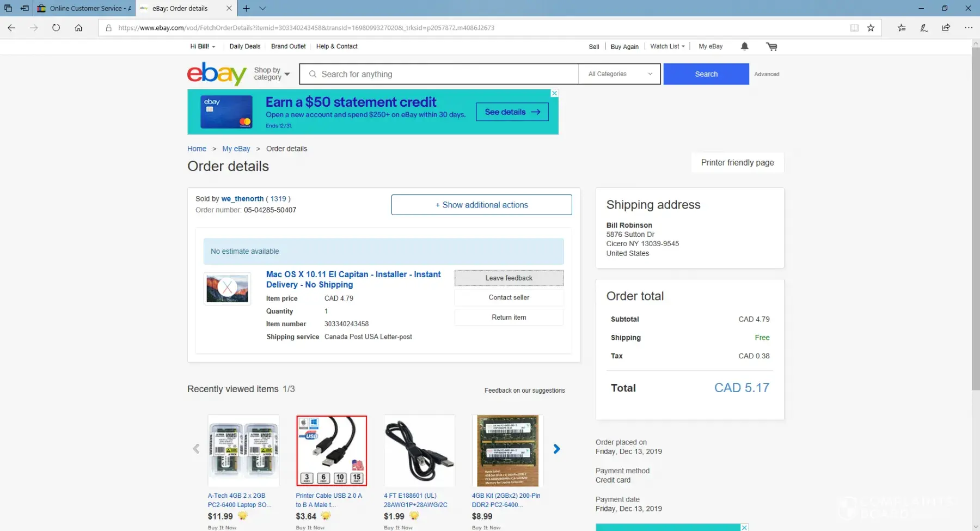Go to My eBay breadcrumb
This screenshot has height=531, width=980.
236,149
